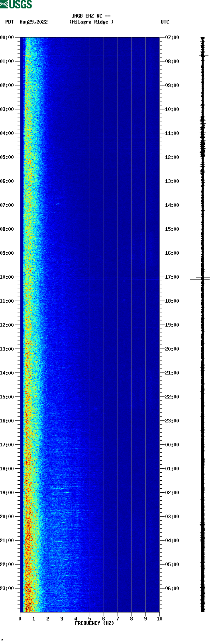Click the 01:00 PDT time label

click(7, 61)
